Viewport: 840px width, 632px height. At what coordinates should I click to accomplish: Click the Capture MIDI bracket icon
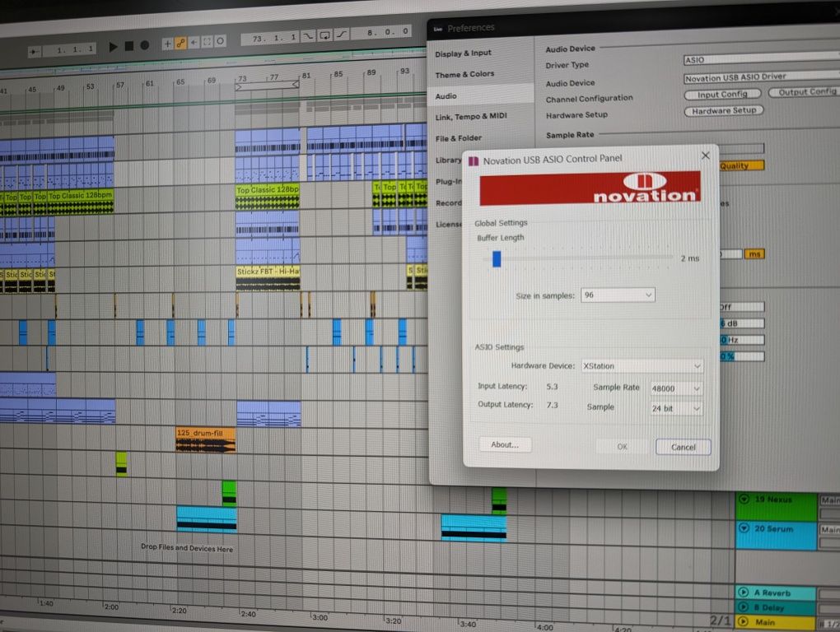point(207,42)
